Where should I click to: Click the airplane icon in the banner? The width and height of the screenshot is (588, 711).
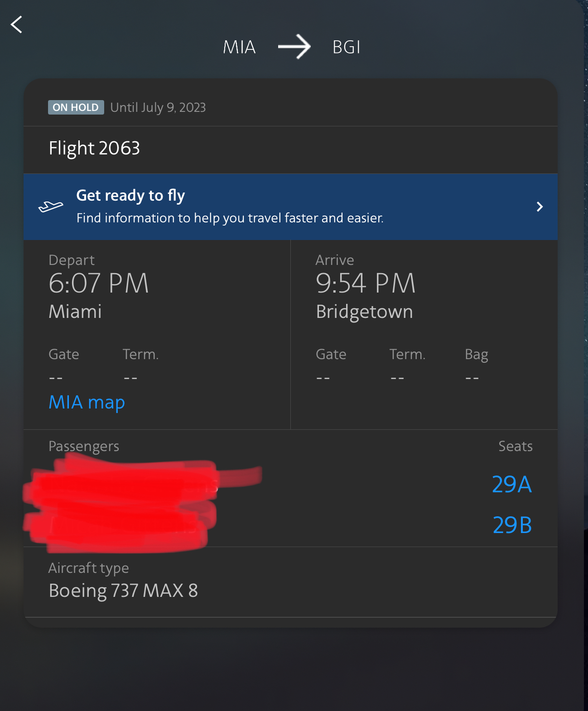pos(51,207)
